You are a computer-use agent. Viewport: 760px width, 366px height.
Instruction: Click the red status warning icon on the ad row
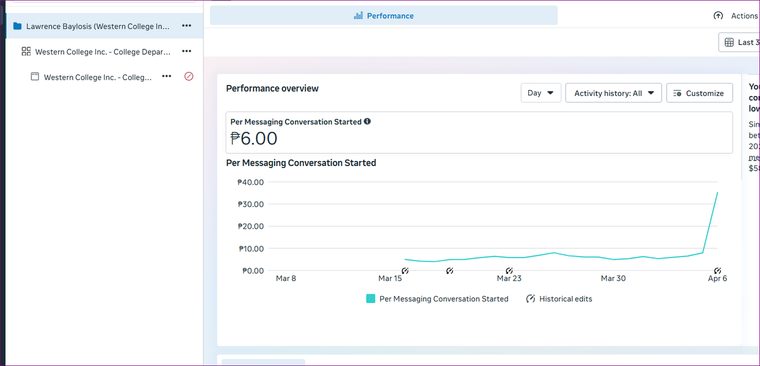coord(189,76)
